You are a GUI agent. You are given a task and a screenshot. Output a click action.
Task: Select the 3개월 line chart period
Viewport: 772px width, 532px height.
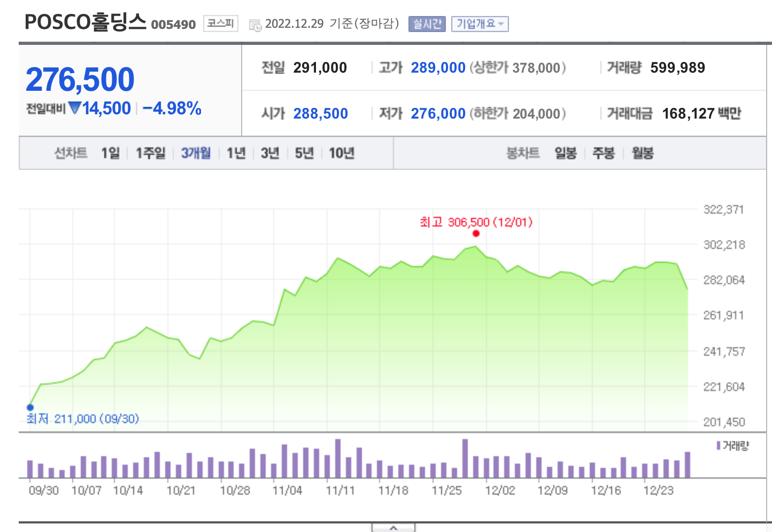(196, 153)
